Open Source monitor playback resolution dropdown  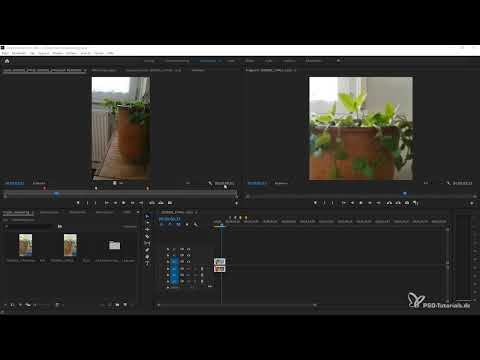coord(188,183)
